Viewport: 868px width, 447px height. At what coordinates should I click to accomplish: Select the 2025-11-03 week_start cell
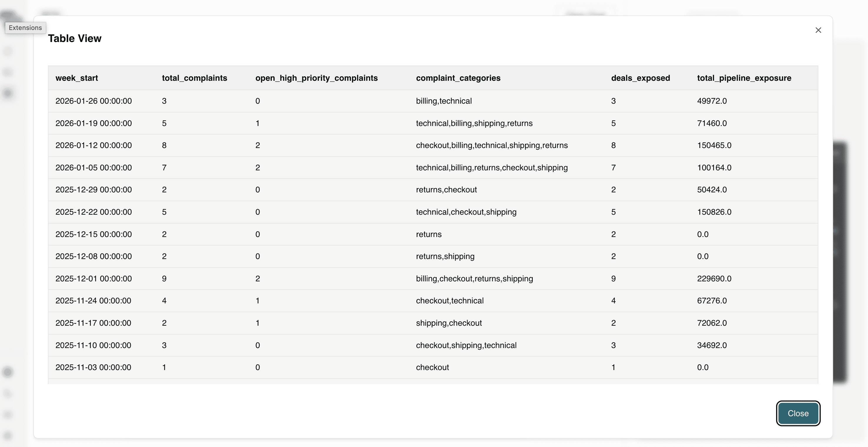(93, 367)
